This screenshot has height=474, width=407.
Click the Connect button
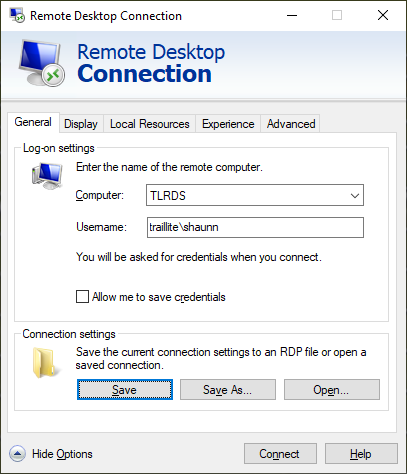pyautogui.click(x=280, y=454)
